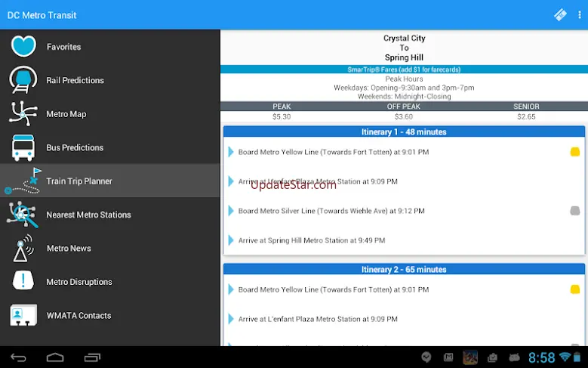Tap arrow beside Arrive at Spring Hill step
The width and height of the screenshot is (588, 368).
(x=231, y=240)
